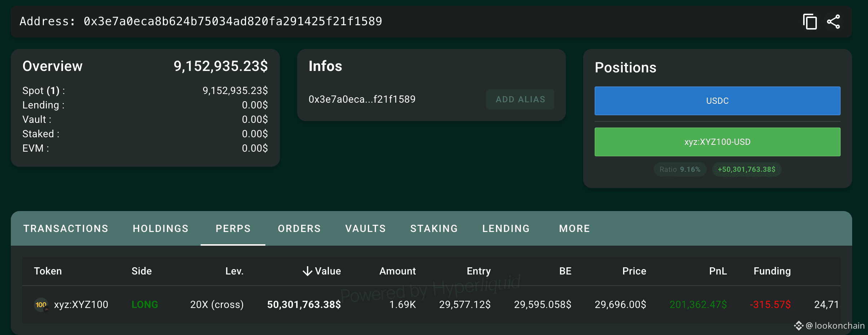The height and width of the screenshot is (335, 868).
Task: Click the +50,301,763.38$ position value chip
Action: pos(747,169)
